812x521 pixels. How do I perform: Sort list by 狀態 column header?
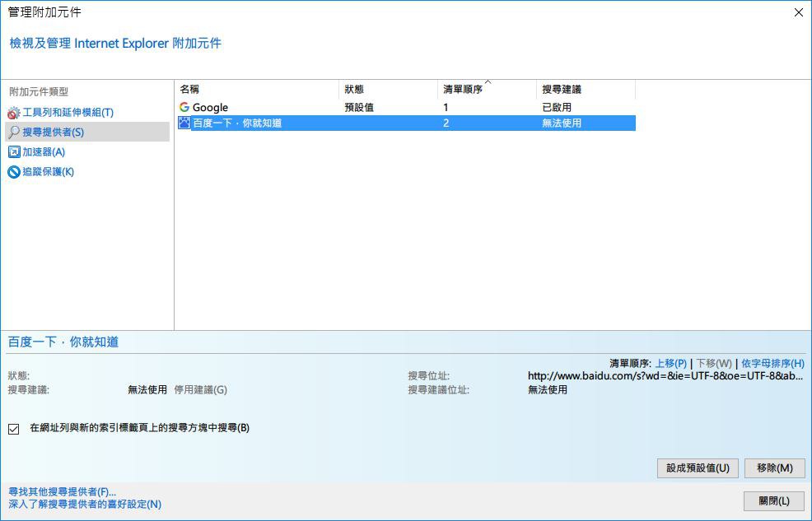(x=389, y=89)
